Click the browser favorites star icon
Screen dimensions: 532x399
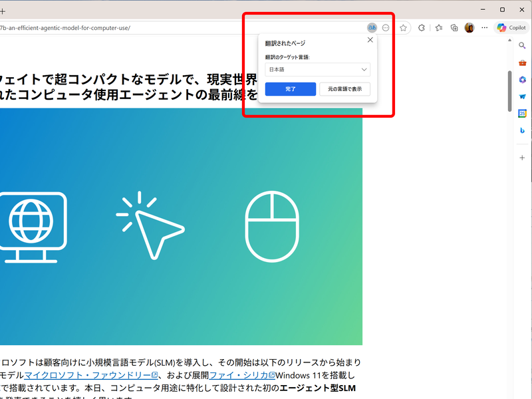(x=404, y=27)
